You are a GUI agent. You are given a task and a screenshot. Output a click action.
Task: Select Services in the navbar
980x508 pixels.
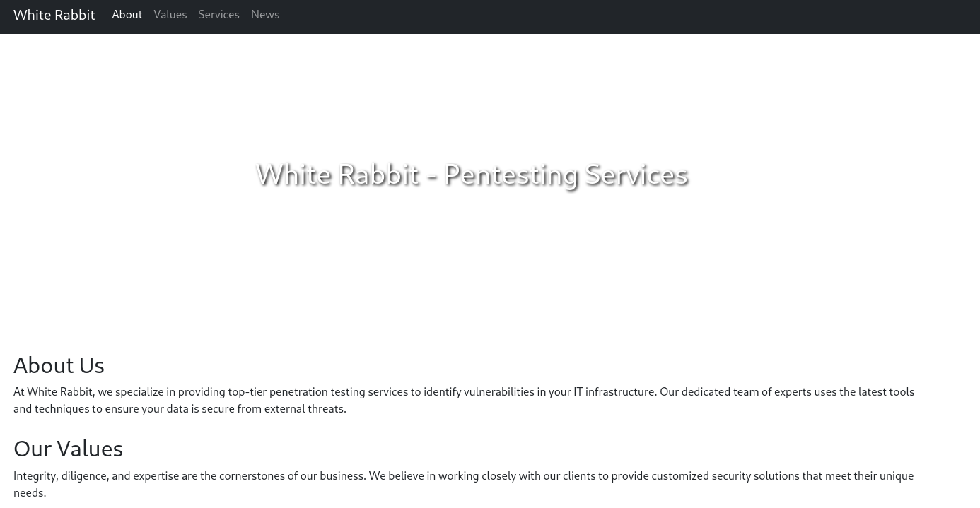pyautogui.click(x=218, y=15)
